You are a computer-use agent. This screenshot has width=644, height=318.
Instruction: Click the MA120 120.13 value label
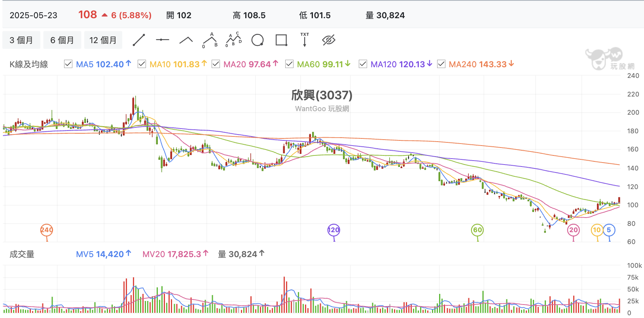point(401,64)
